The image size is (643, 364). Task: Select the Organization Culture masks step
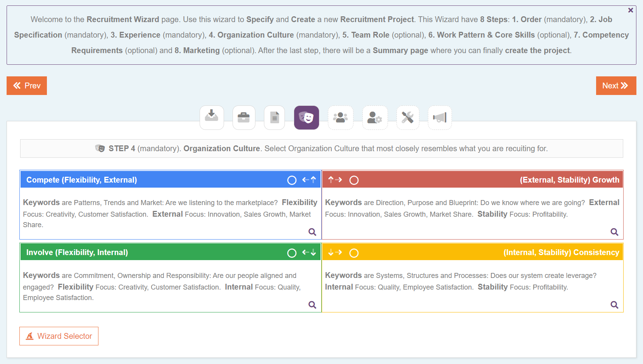pos(306,117)
